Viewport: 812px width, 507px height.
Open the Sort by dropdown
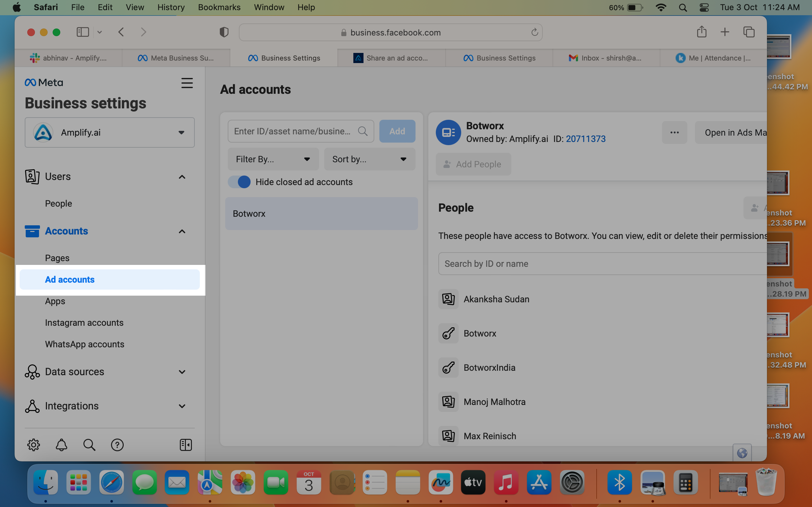tap(370, 159)
